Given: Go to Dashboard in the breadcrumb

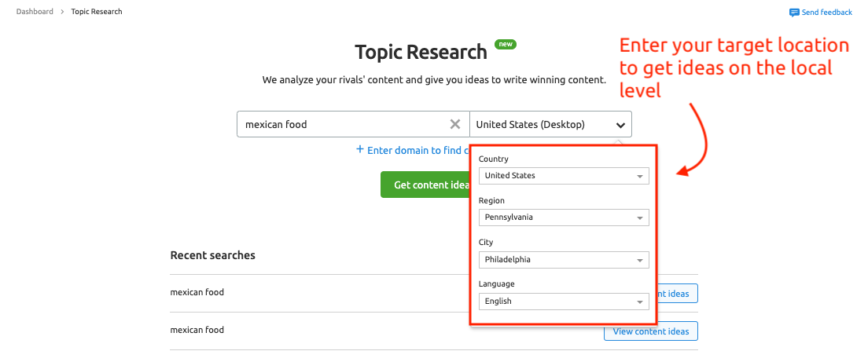Looking at the screenshot, I should coord(35,12).
